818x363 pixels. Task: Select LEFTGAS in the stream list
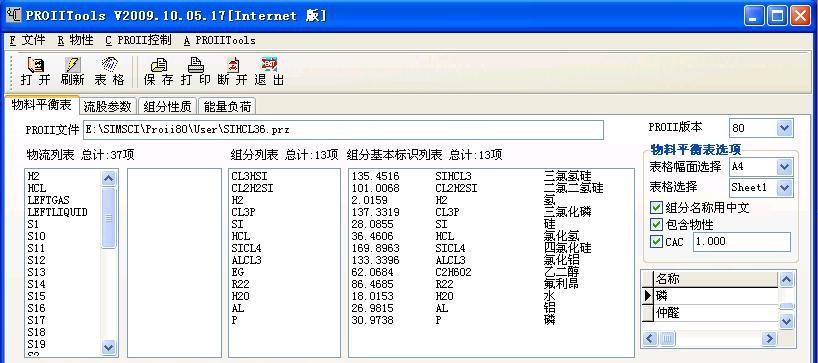pyautogui.click(x=49, y=200)
